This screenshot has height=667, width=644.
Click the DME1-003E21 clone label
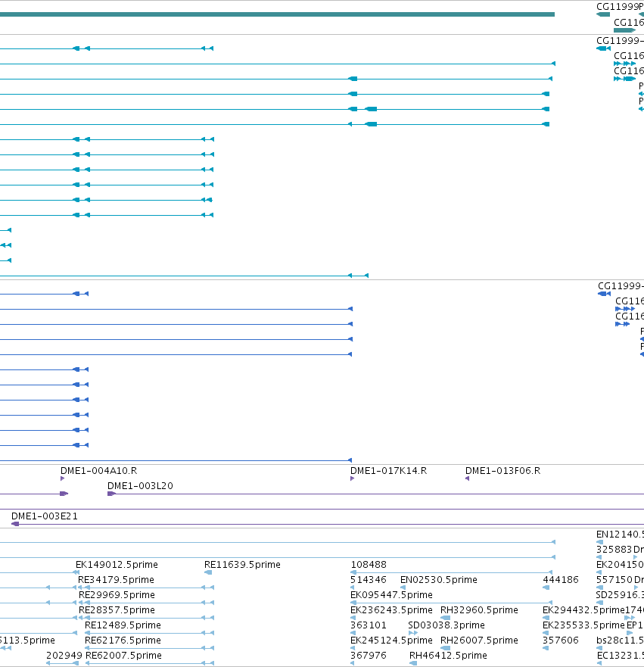click(x=45, y=516)
